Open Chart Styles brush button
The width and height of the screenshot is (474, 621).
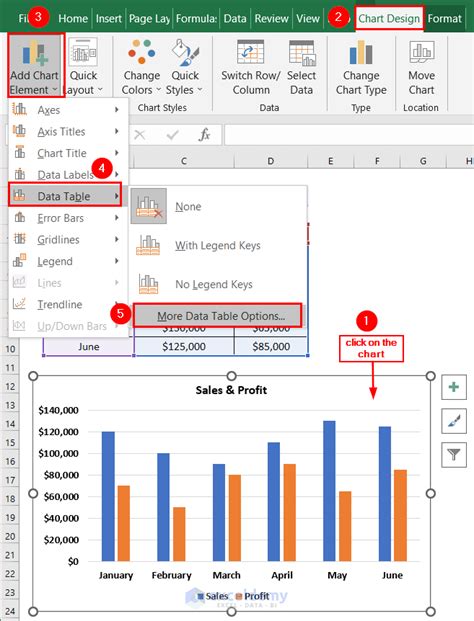[454, 421]
